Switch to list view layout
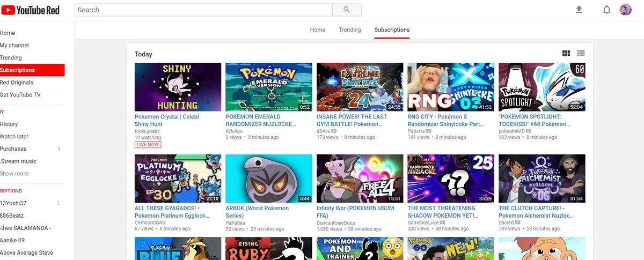The width and height of the screenshot is (644, 260). coord(581,53)
